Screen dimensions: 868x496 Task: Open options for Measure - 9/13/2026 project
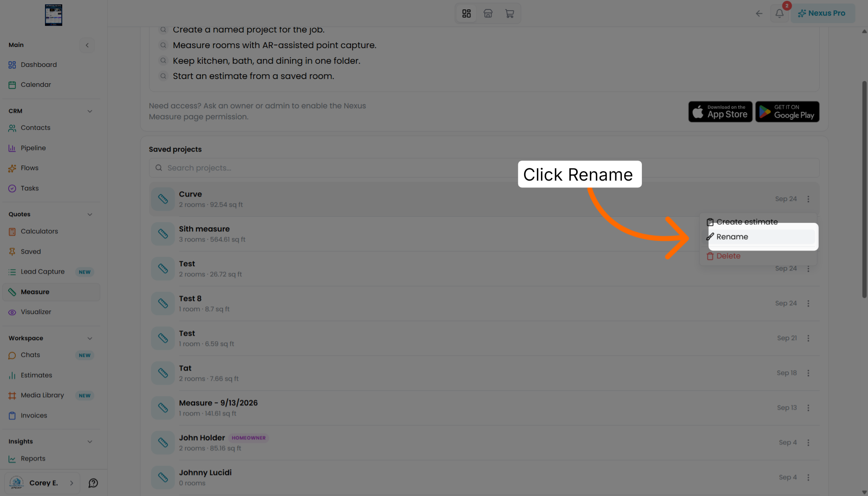(808, 408)
